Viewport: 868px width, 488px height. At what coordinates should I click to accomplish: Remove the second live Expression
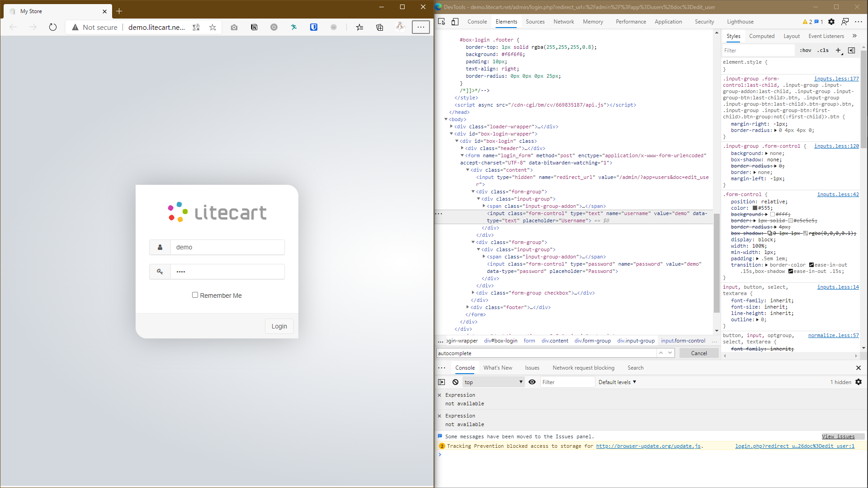click(439, 416)
